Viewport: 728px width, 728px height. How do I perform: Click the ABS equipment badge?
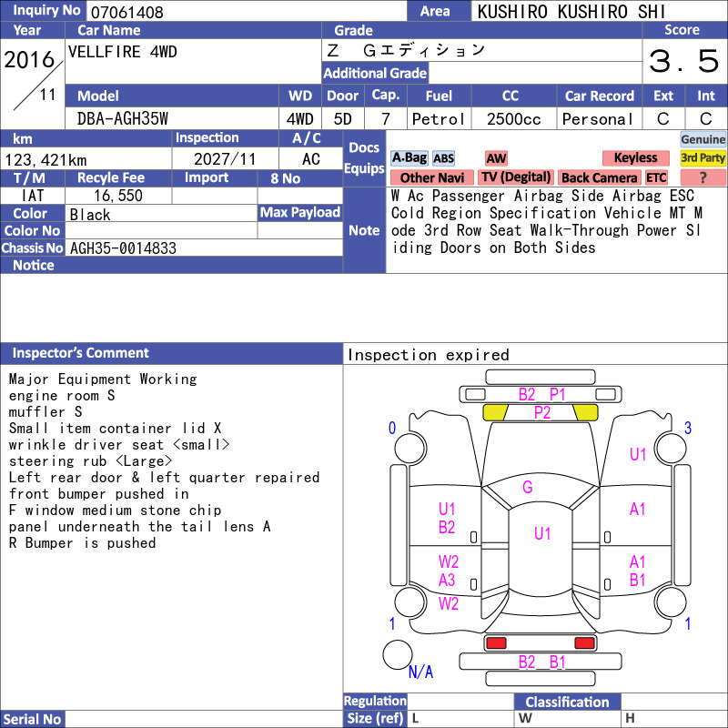[x=443, y=158]
